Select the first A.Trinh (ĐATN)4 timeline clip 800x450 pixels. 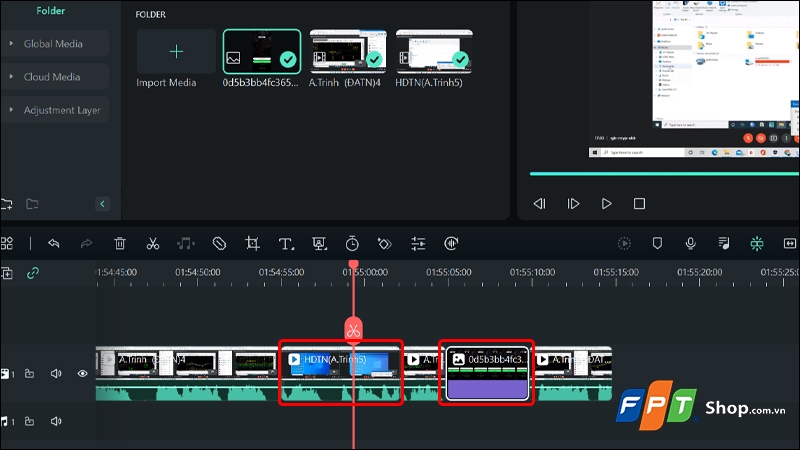pos(188,374)
